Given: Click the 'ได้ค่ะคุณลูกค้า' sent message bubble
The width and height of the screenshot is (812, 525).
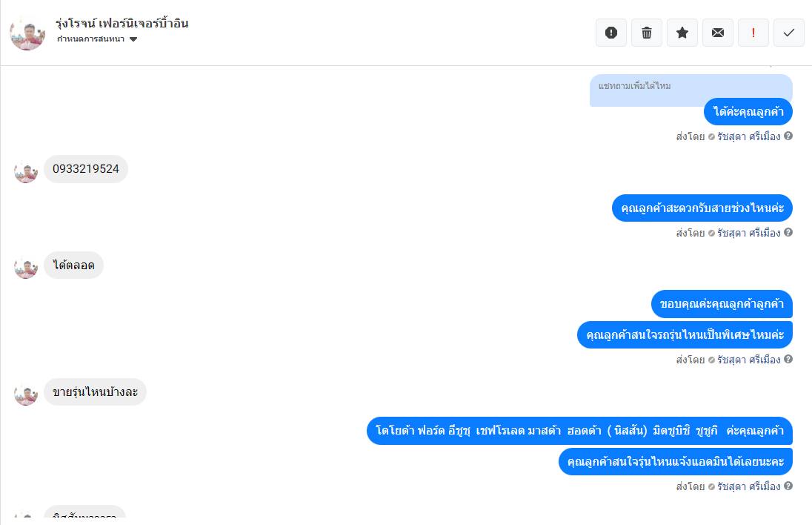Looking at the screenshot, I should (748, 111).
